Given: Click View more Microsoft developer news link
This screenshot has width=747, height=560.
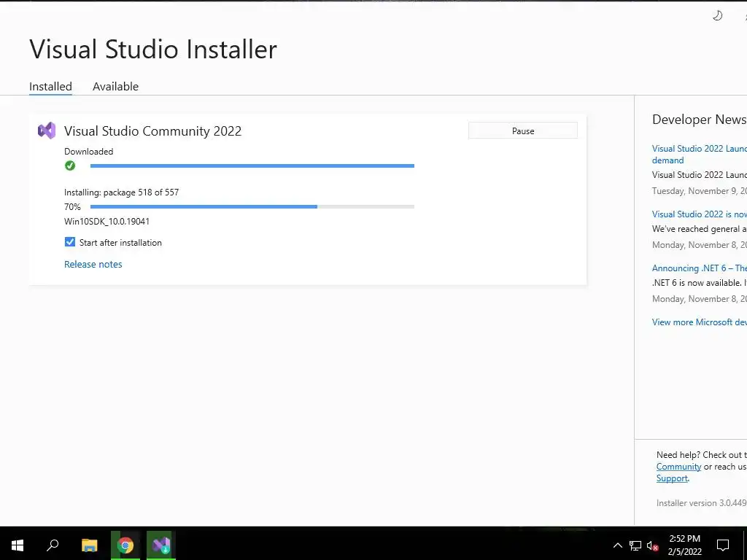Looking at the screenshot, I should pos(699,322).
